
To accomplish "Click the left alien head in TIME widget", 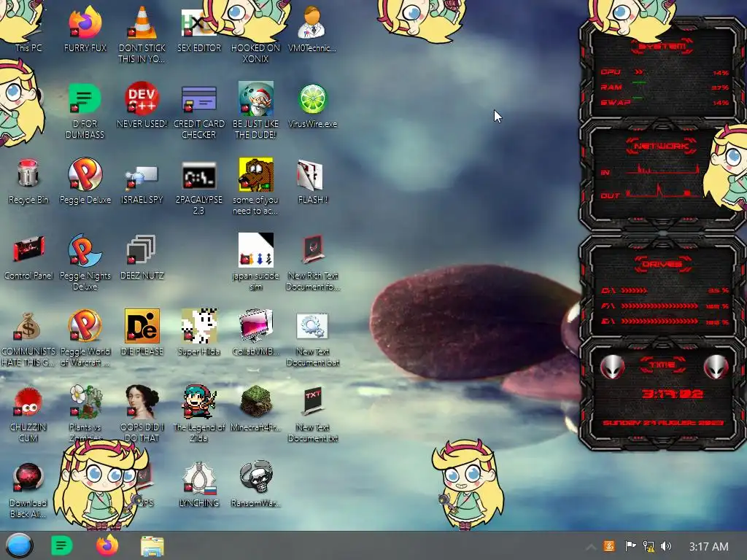I will click(x=613, y=366).
